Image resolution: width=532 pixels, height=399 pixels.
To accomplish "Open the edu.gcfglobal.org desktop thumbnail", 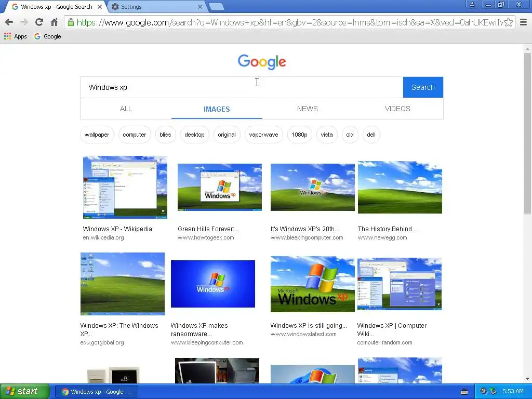I will pyautogui.click(x=123, y=284).
